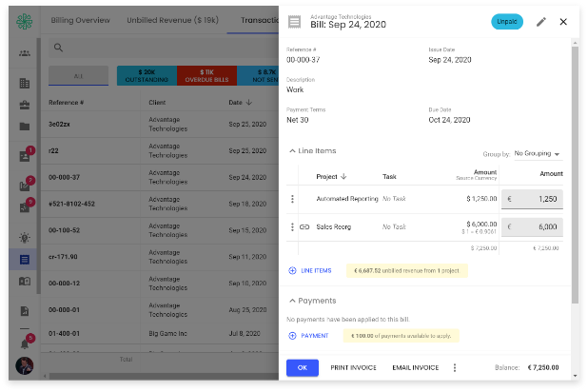Collapse the Payments section
588x392 pixels.
tap(292, 301)
